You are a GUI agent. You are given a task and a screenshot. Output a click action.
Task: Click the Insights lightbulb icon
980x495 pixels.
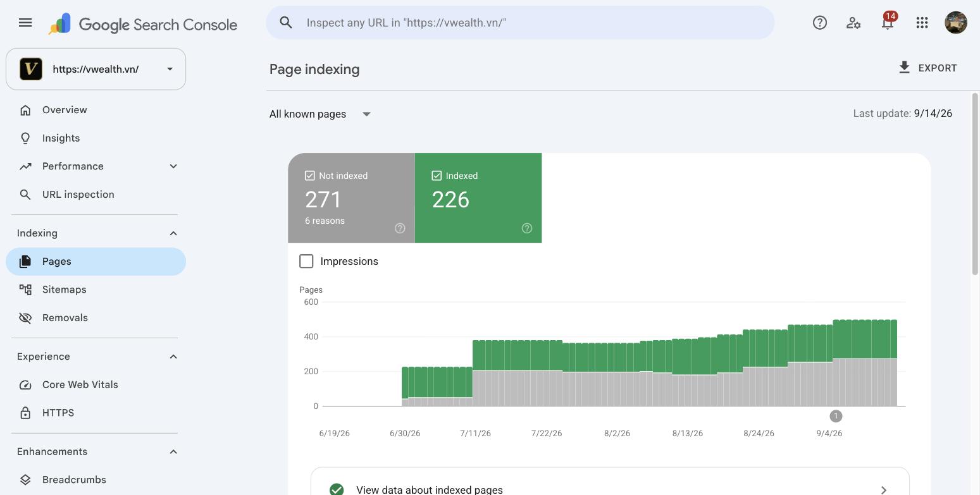tap(25, 138)
